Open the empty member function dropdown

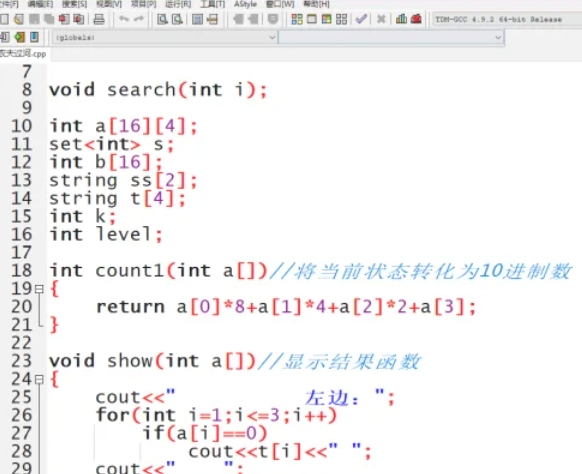391,37
